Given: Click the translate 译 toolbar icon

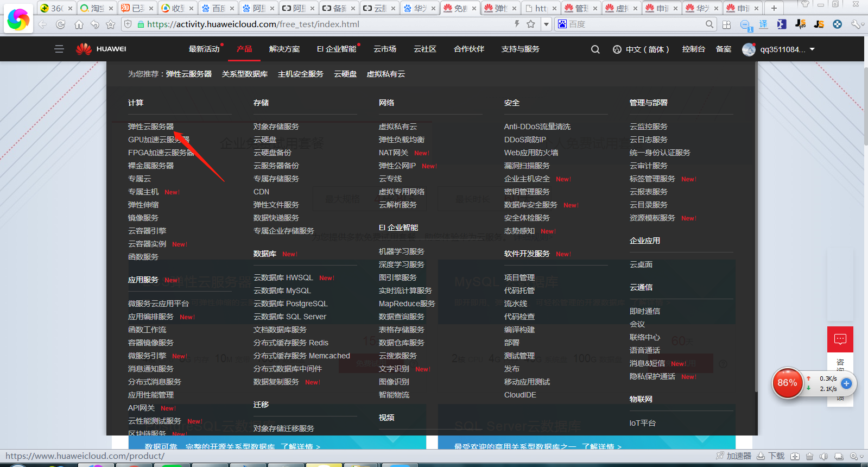Looking at the screenshot, I should pos(763,24).
